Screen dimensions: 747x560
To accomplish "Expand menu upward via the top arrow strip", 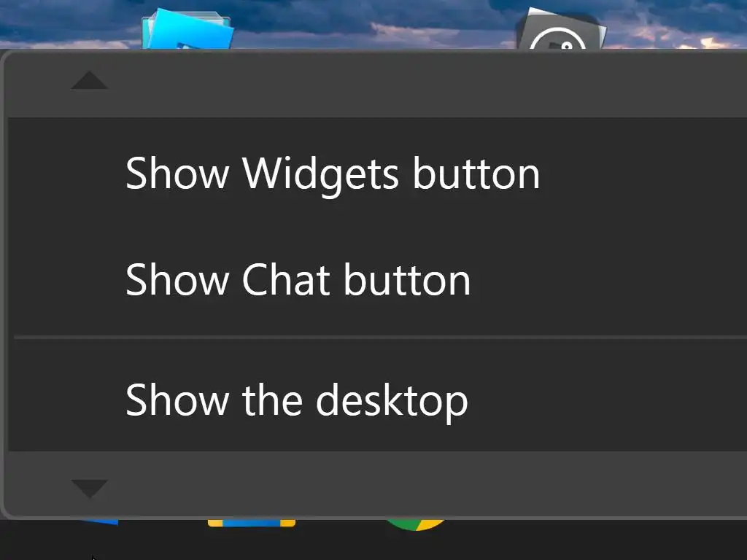I will pos(377,84).
